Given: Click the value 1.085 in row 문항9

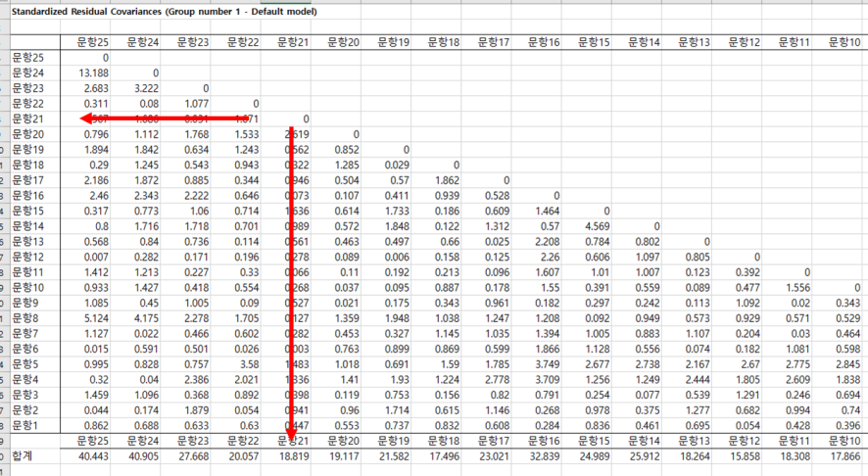Looking at the screenshot, I should click(x=96, y=304).
